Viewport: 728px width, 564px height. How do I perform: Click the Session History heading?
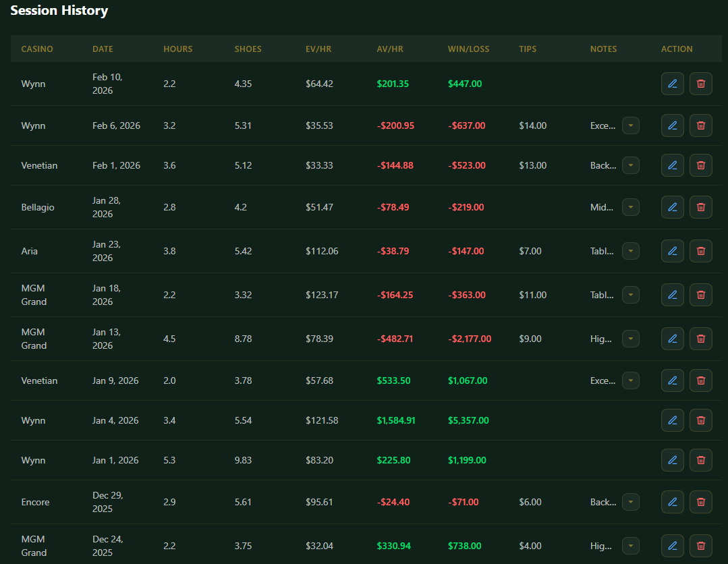(59, 11)
